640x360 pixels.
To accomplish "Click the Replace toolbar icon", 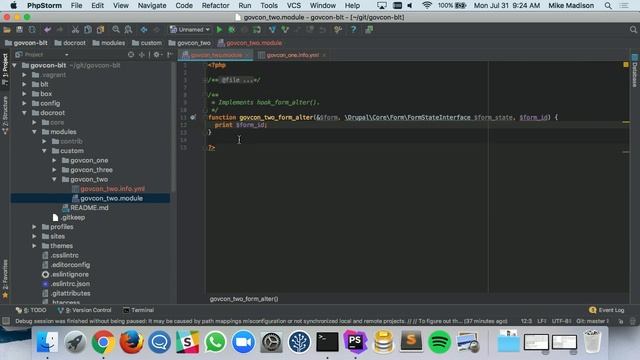I will (x=128, y=30).
